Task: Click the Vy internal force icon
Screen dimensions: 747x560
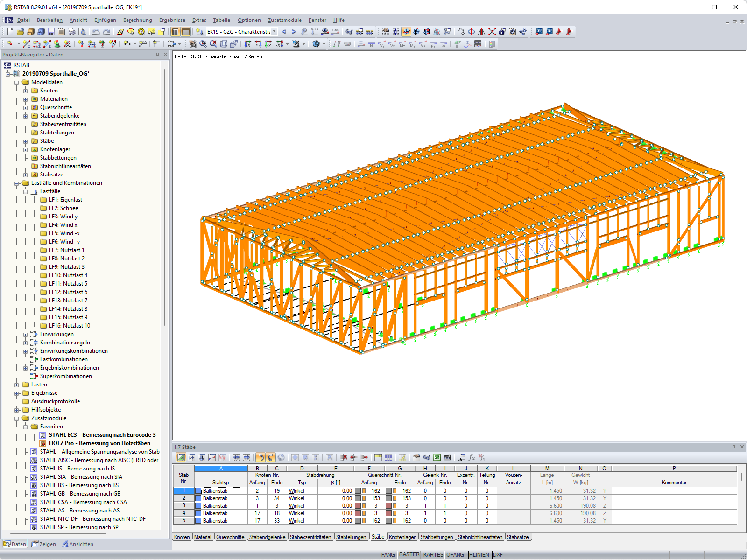Action: 382,44
